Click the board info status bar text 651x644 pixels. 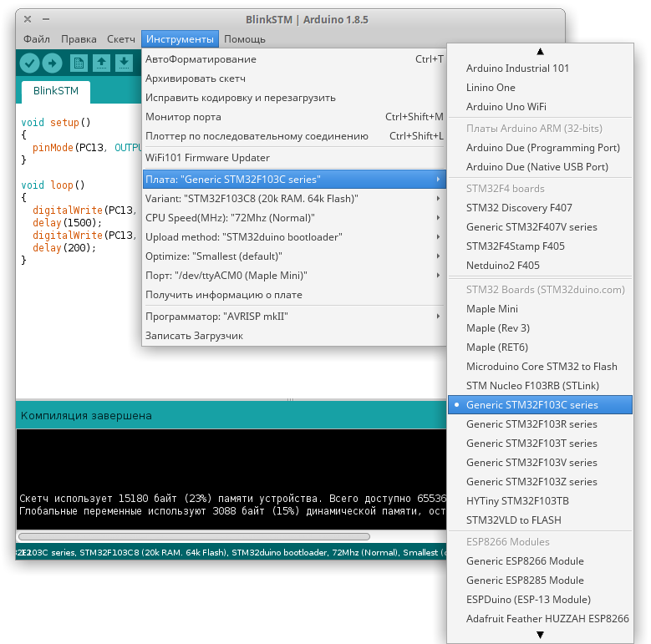coord(231,553)
